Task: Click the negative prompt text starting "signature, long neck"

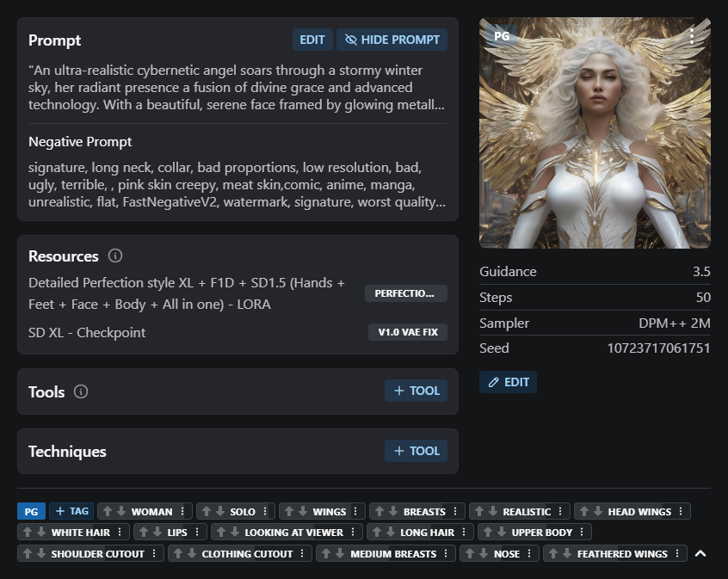Action: click(x=237, y=185)
